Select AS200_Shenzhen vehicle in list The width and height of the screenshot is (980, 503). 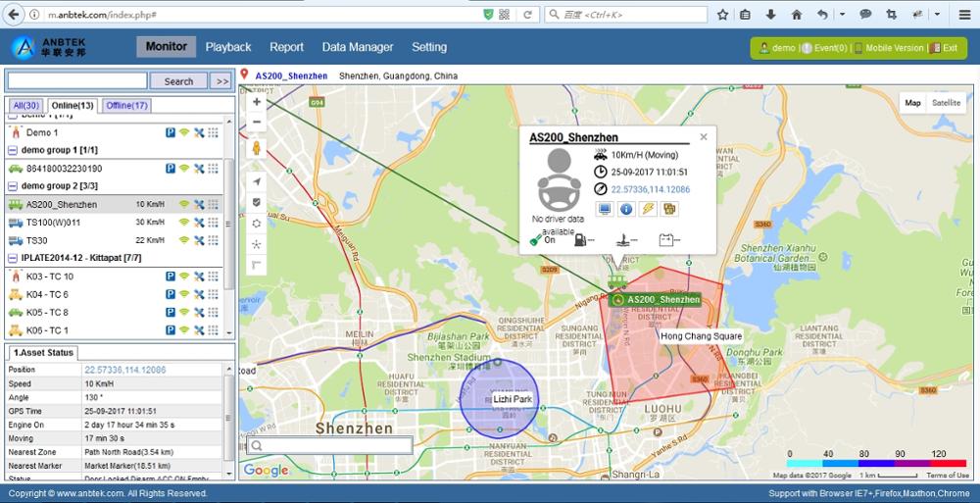pyautogui.click(x=115, y=205)
